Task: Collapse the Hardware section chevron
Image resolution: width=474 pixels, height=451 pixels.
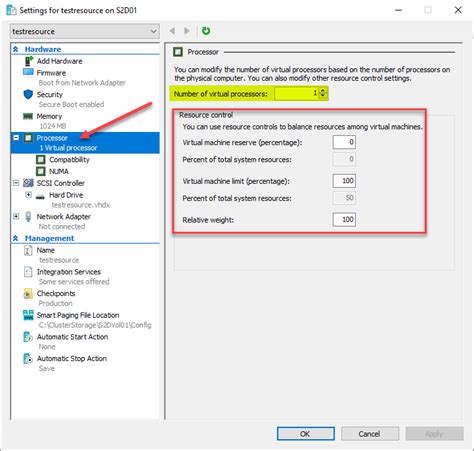Action: [x=16, y=49]
